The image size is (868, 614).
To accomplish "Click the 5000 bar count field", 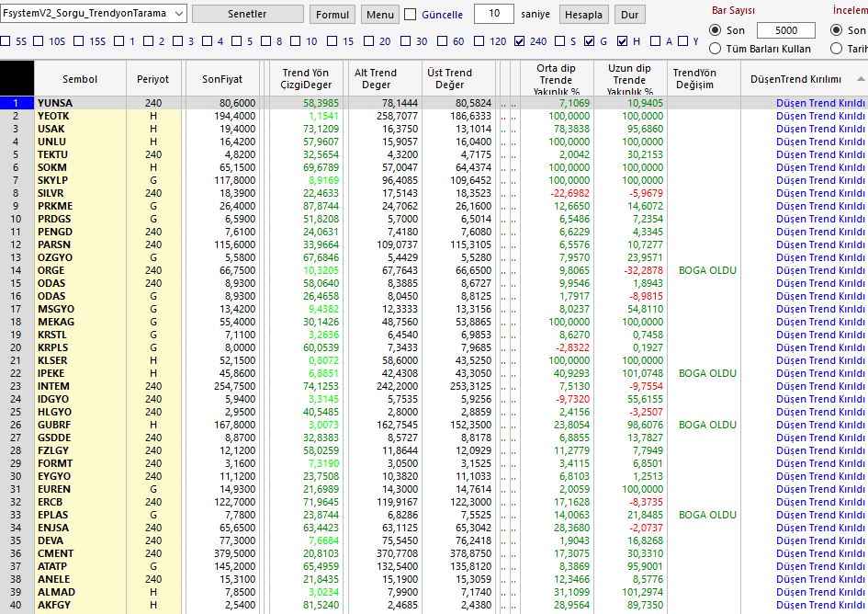I will click(786, 30).
